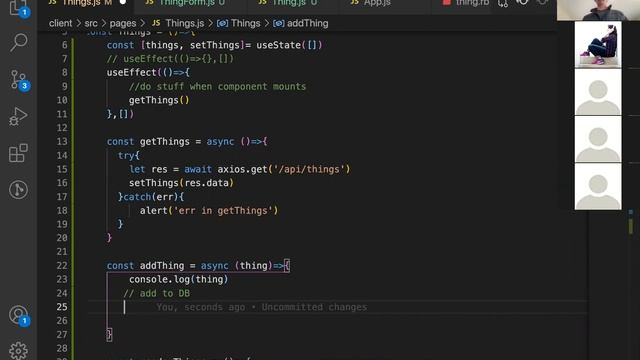This screenshot has height=360, width=640.
Task: Click the 'Things.js' breadcrumb segment
Action: (x=178, y=23)
